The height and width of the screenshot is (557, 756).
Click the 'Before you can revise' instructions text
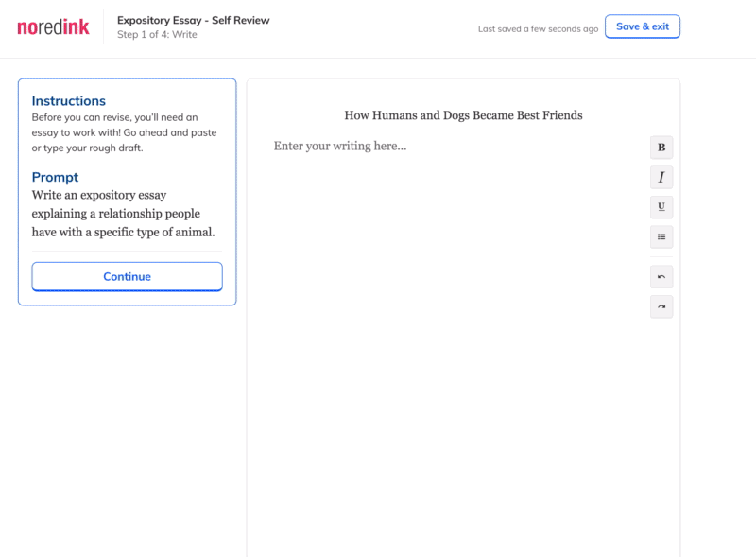pyautogui.click(x=125, y=132)
